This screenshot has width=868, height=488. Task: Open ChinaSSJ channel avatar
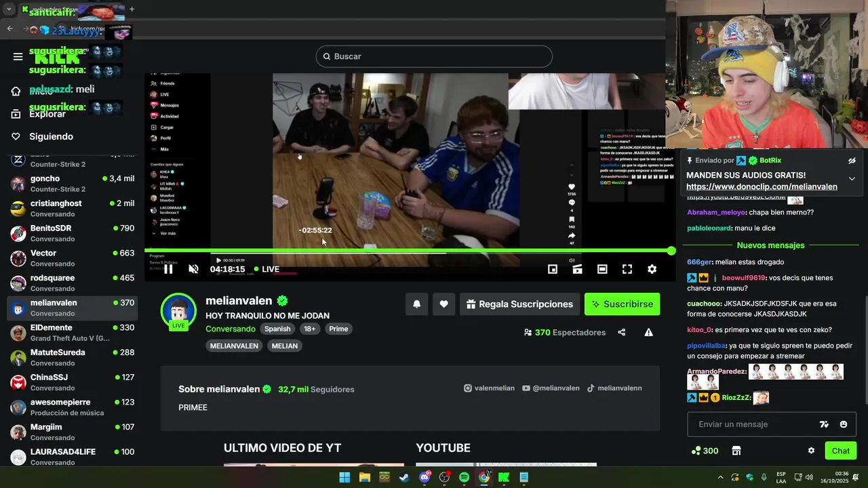click(18, 382)
